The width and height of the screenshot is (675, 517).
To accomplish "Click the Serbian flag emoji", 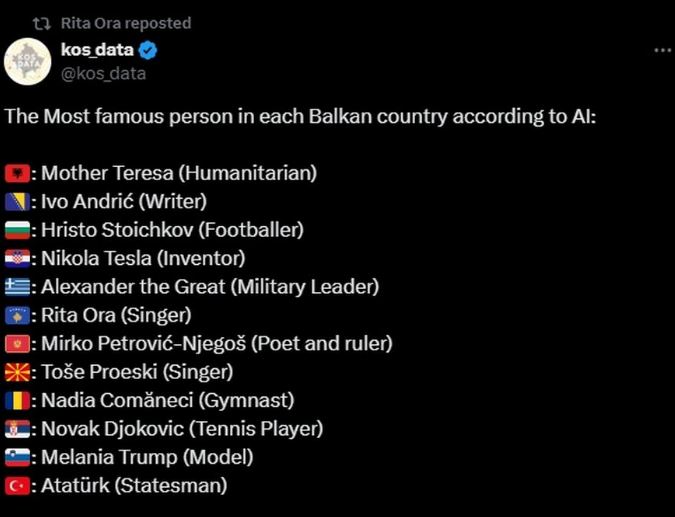I will (17, 429).
